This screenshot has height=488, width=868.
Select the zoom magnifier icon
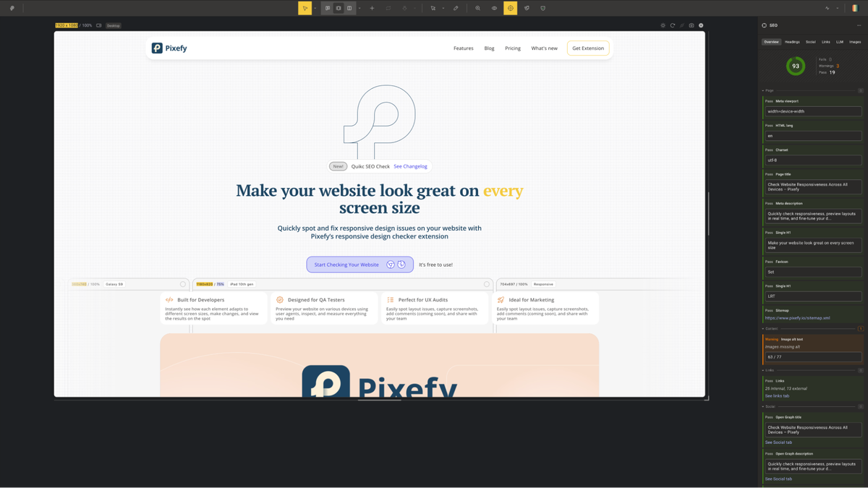tap(477, 8)
